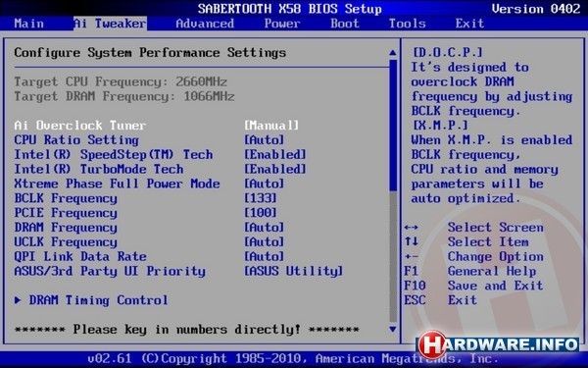Open CPU Ratio Setting Auto option

pos(264,139)
